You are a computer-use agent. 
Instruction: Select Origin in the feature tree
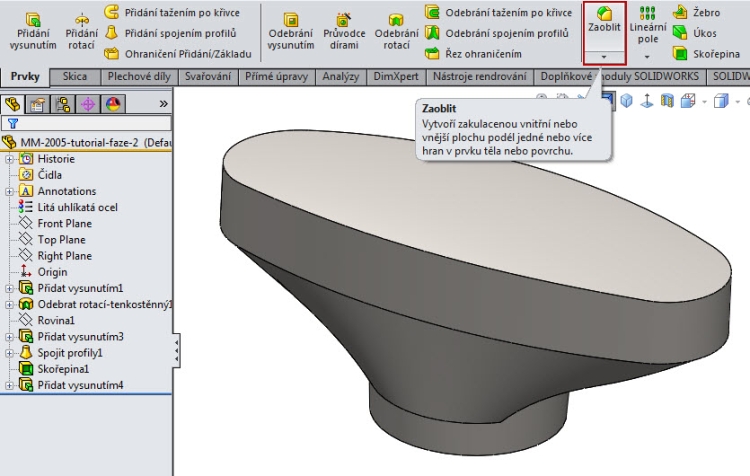43,272
